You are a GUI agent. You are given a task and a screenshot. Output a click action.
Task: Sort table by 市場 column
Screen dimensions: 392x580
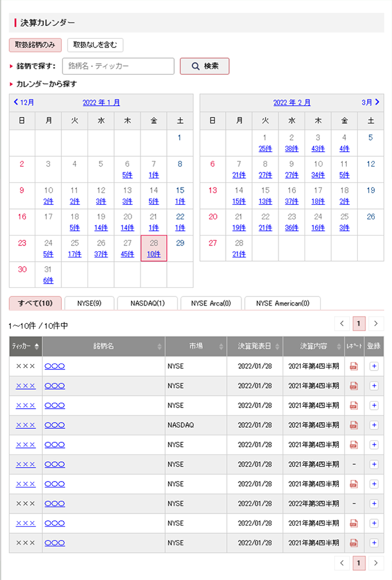(x=196, y=347)
